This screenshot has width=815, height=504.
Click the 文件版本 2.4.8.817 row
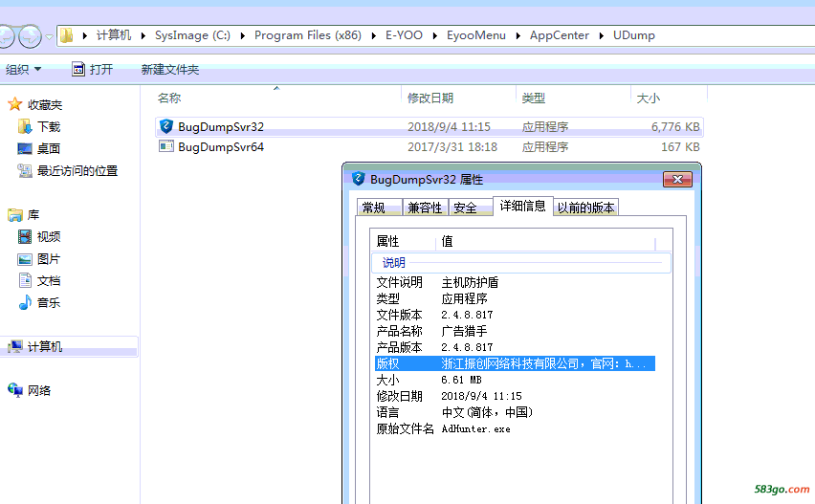(515, 315)
